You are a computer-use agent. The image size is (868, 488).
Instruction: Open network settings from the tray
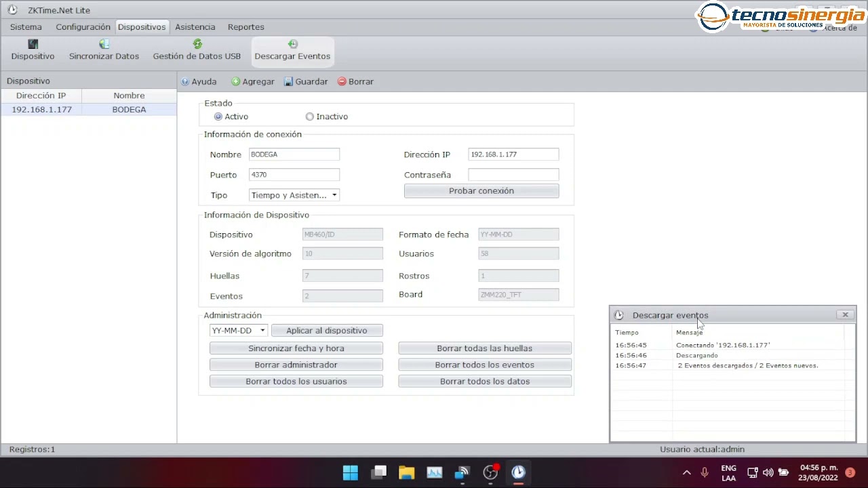pos(753,472)
